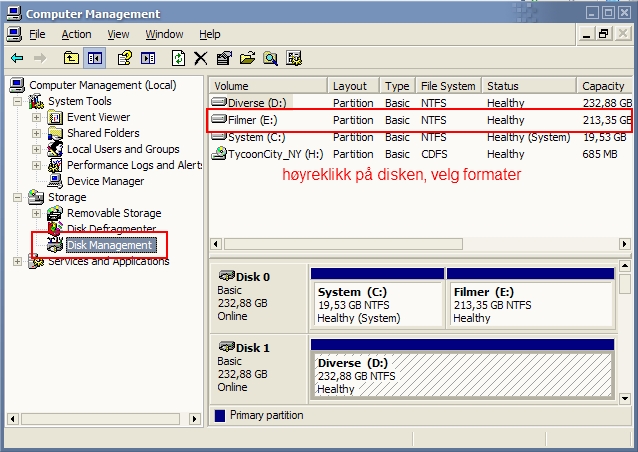Sort by the Capacity column header
The height and width of the screenshot is (452, 638).
click(x=604, y=86)
